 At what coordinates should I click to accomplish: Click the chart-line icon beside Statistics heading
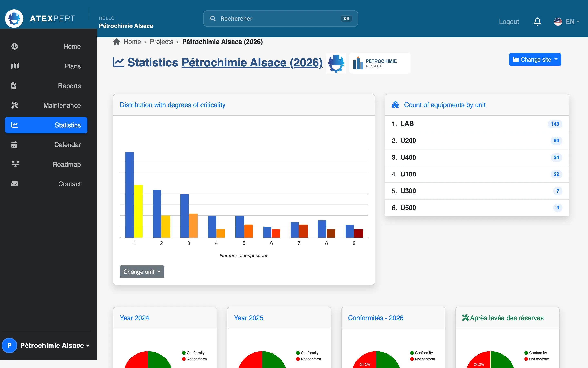(118, 62)
